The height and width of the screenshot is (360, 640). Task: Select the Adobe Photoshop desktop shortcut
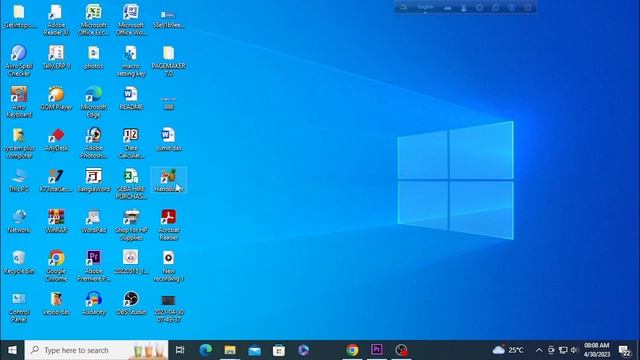click(x=93, y=143)
